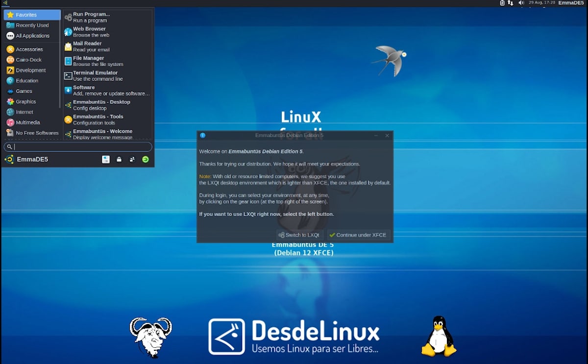This screenshot has width=588, height=364.
Task: Click Continue under XFCE button
Action: 359,235
